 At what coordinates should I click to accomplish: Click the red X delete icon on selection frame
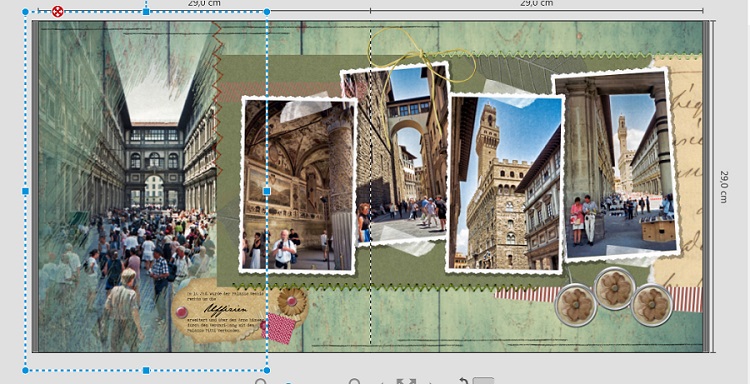tap(57, 11)
